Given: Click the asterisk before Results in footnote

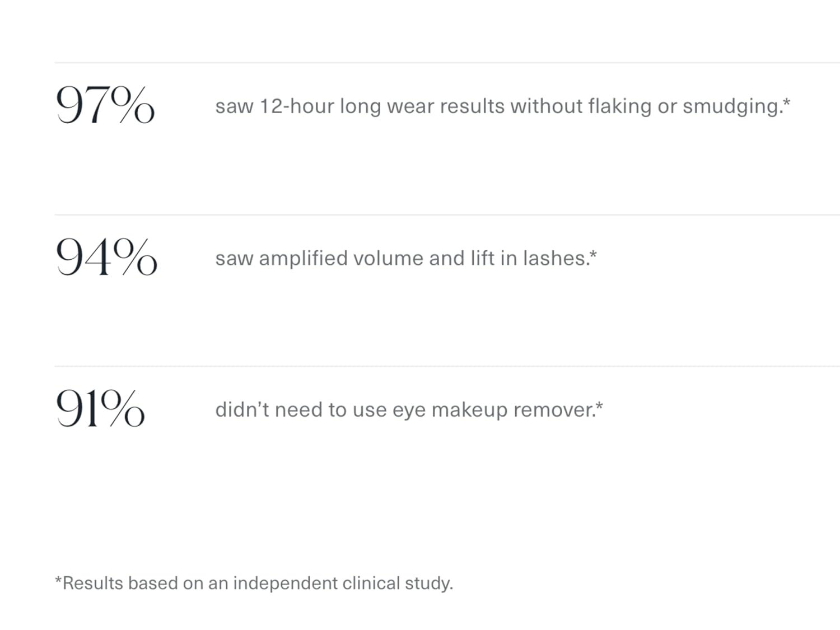Looking at the screenshot, I should (x=58, y=580).
